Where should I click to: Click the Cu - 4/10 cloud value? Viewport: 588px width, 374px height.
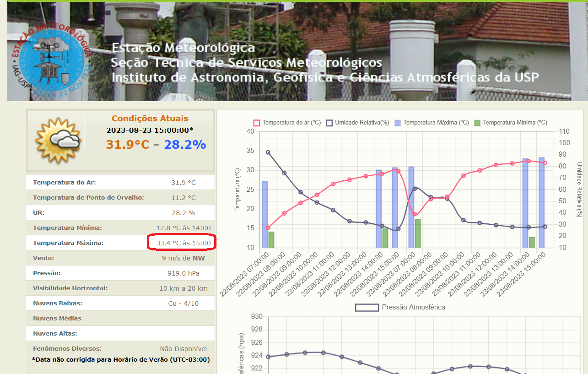(x=183, y=304)
